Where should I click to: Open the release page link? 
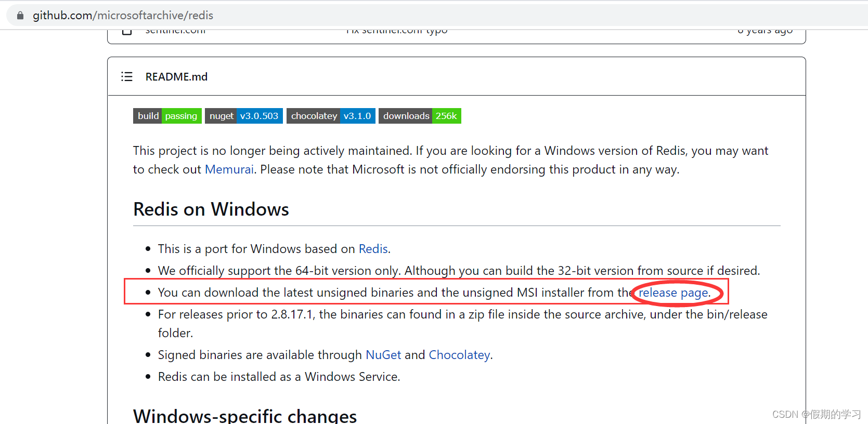click(673, 293)
